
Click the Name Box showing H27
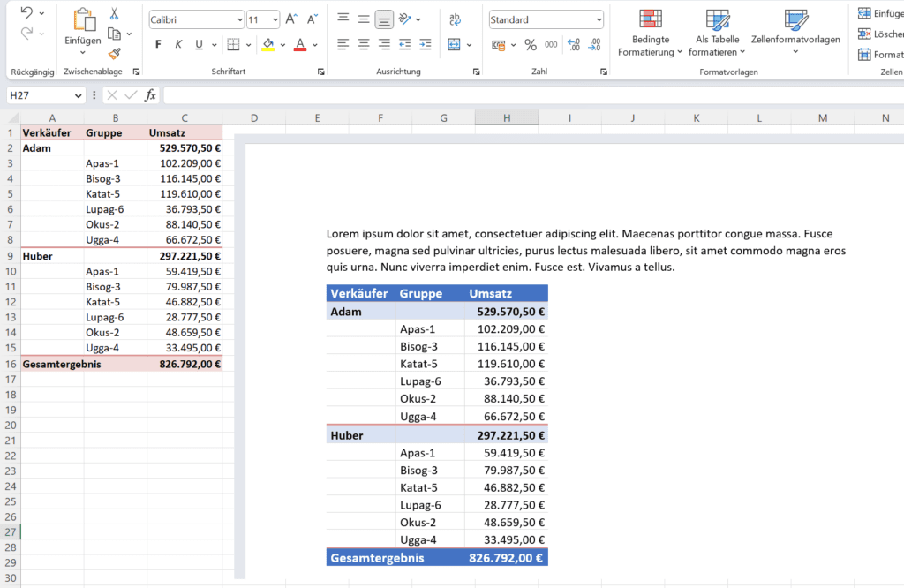(46, 95)
